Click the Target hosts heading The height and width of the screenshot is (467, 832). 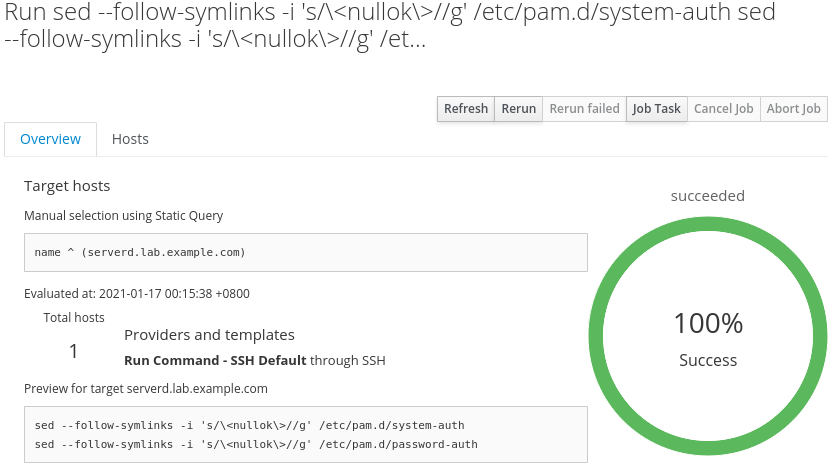pyautogui.click(x=67, y=186)
